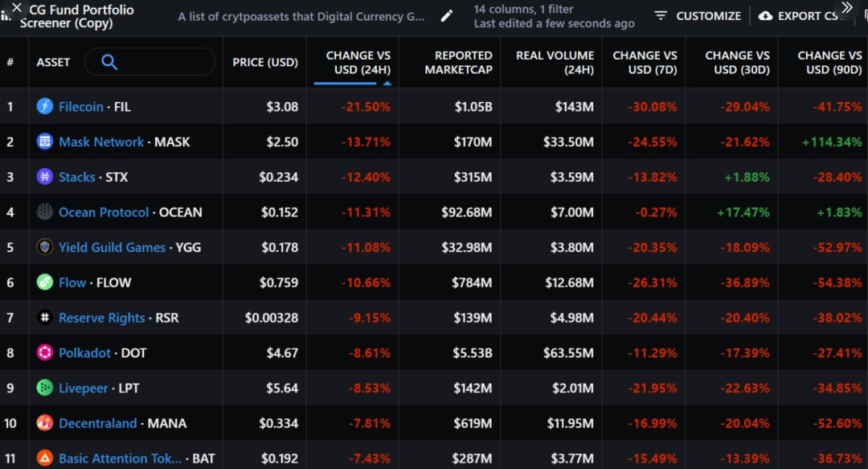Click Reserve Rights price $0.00328
Viewport: 868px width, 469px height.
[x=272, y=318]
